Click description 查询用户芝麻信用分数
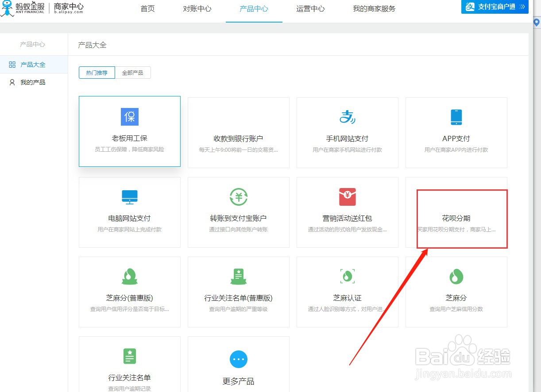541x392 pixels. (x=456, y=309)
